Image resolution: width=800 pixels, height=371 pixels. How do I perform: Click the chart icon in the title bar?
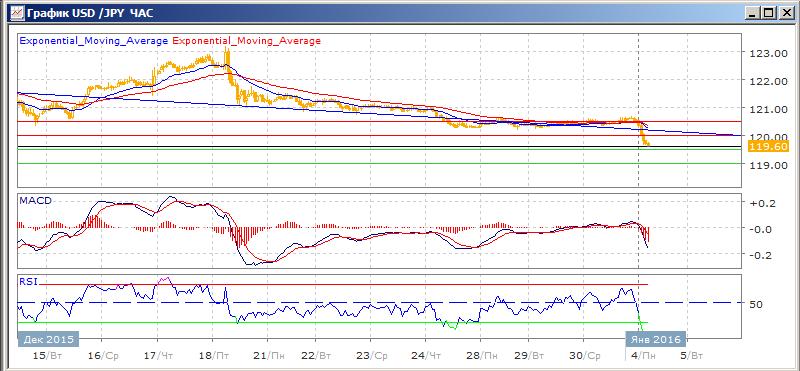point(17,13)
